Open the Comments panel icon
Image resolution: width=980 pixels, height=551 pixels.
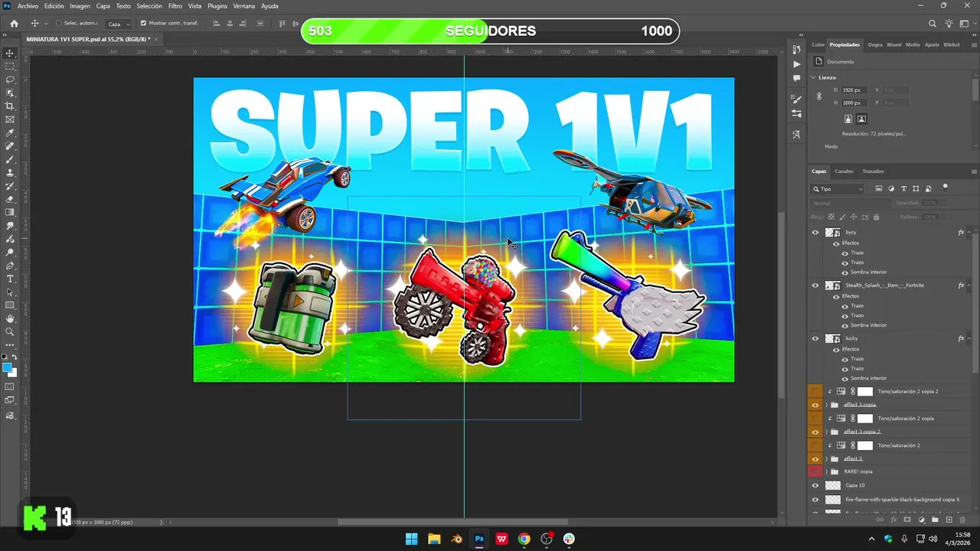click(797, 78)
